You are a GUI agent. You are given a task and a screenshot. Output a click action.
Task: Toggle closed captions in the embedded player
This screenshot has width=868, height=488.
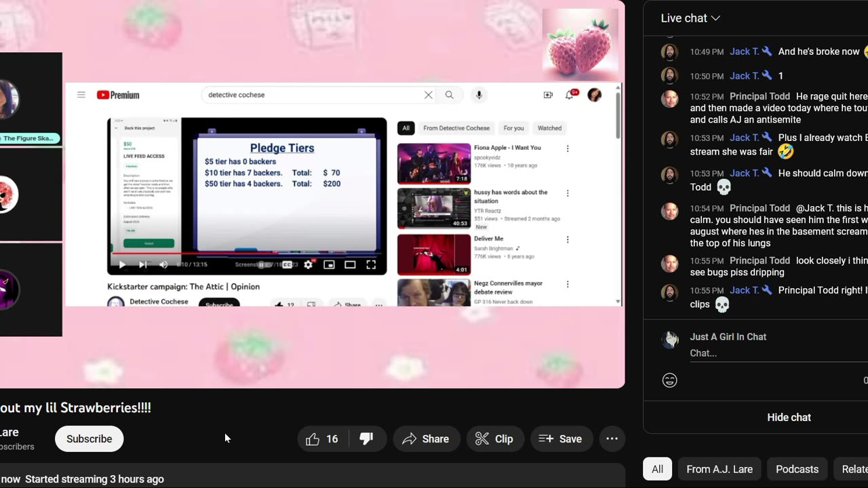click(x=288, y=265)
